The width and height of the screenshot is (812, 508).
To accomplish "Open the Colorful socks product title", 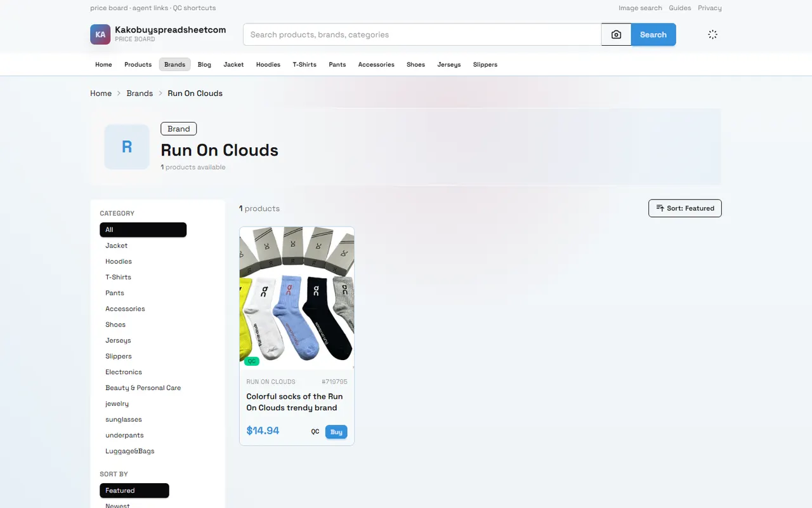I will (x=294, y=402).
